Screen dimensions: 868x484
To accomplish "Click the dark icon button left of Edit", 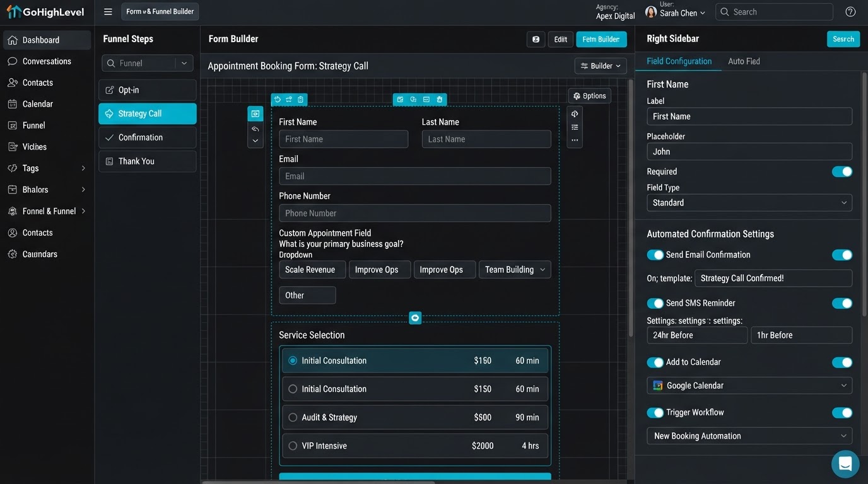I will [536, 39].
